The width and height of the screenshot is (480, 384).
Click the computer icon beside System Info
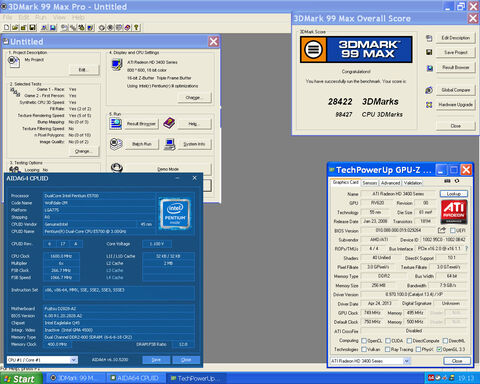pos(170,144)
